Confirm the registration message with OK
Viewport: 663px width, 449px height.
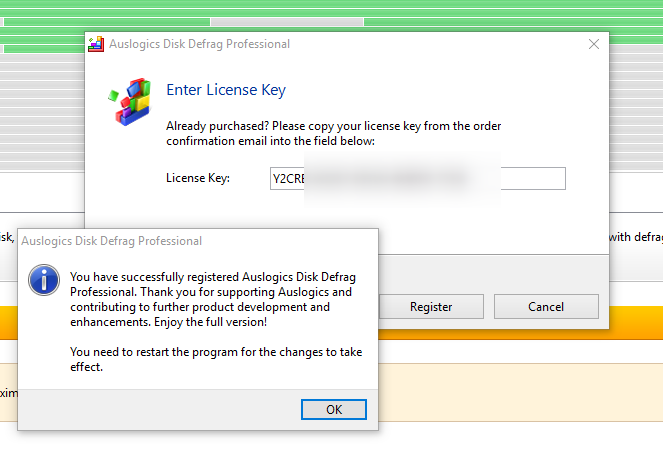point(334,409)
